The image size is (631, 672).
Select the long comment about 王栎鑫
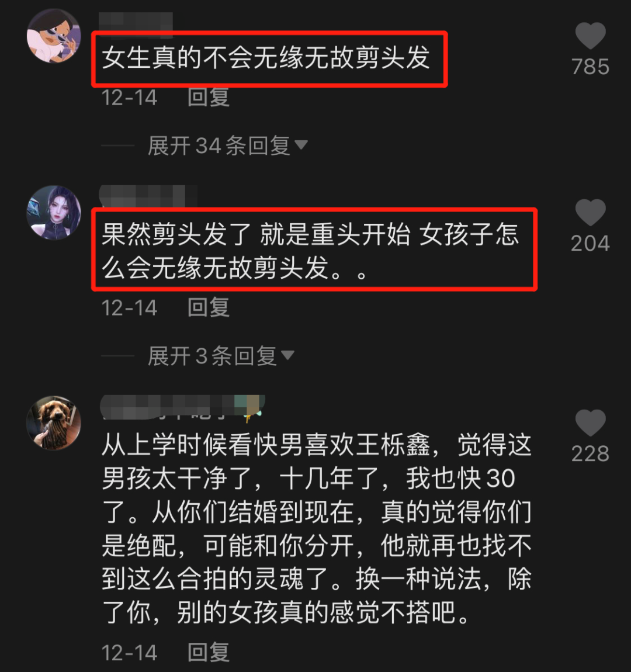point(317,529)
